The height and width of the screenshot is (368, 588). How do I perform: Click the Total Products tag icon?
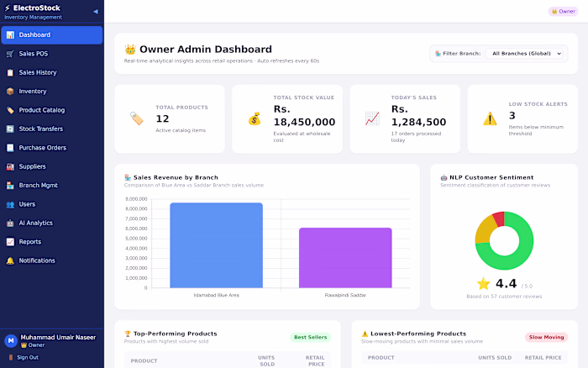(x=136, y=118)
